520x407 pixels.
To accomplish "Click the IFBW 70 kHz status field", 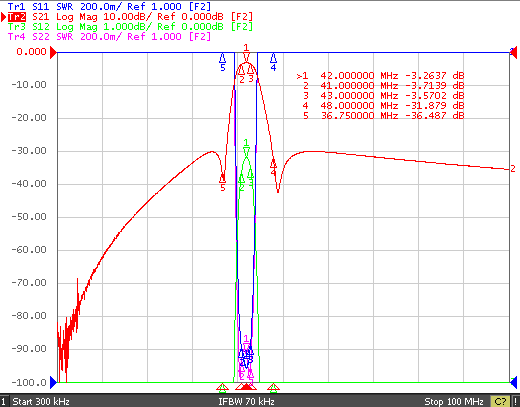I will pyautogui.click(x=246, y=401).
